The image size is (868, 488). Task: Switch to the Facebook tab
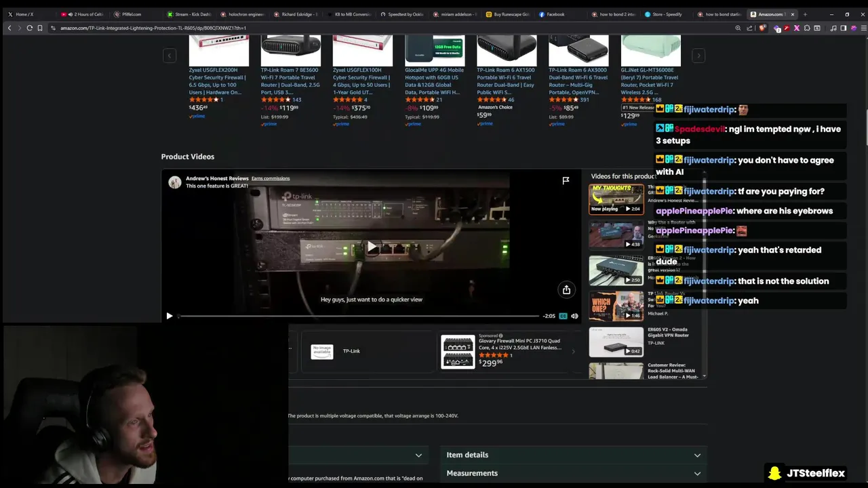pyautogui.click(x=556, y=14)
